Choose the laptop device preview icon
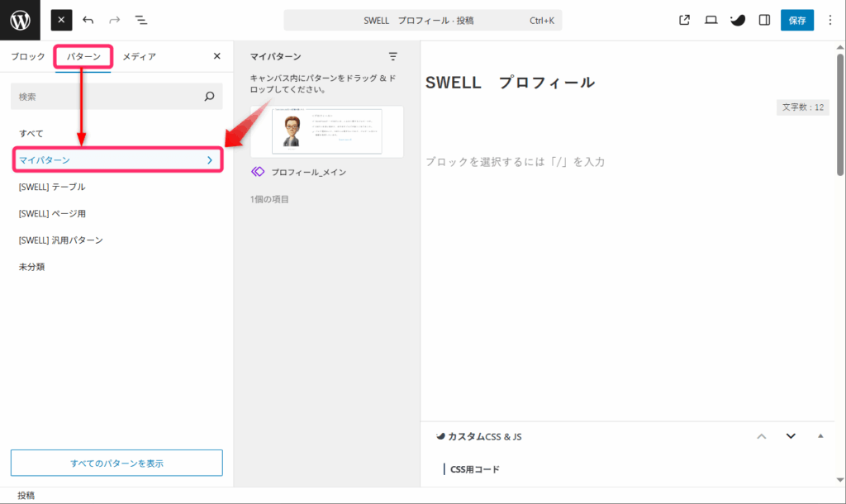This screenshot has height=504, width=846. tap(711, 20)
